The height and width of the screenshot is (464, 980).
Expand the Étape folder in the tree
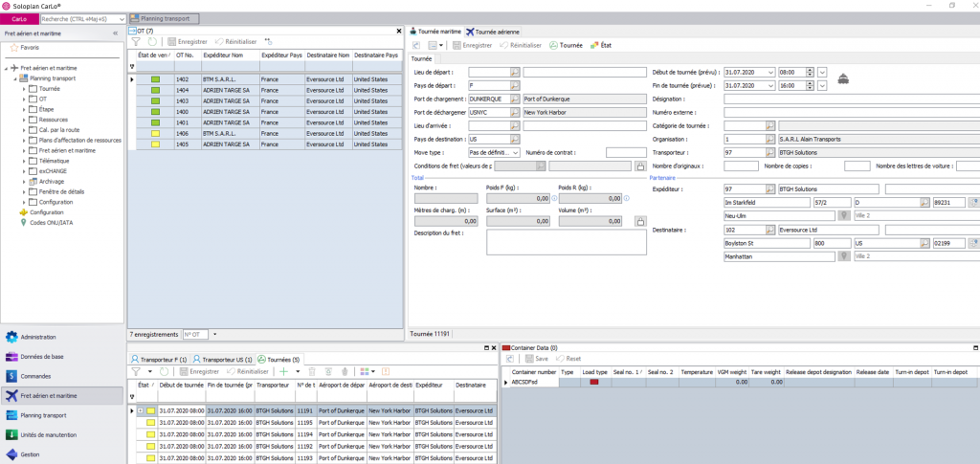pos(24,109)
